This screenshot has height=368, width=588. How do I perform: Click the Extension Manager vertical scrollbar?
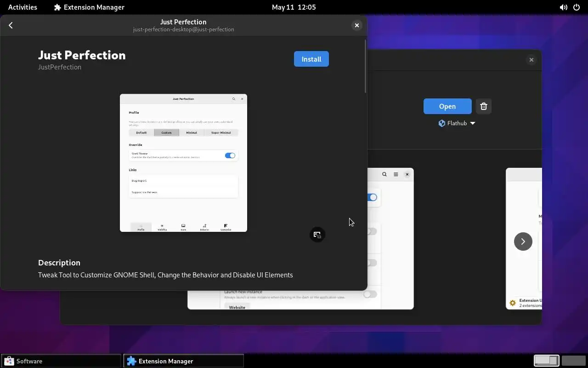pos(365,66)
